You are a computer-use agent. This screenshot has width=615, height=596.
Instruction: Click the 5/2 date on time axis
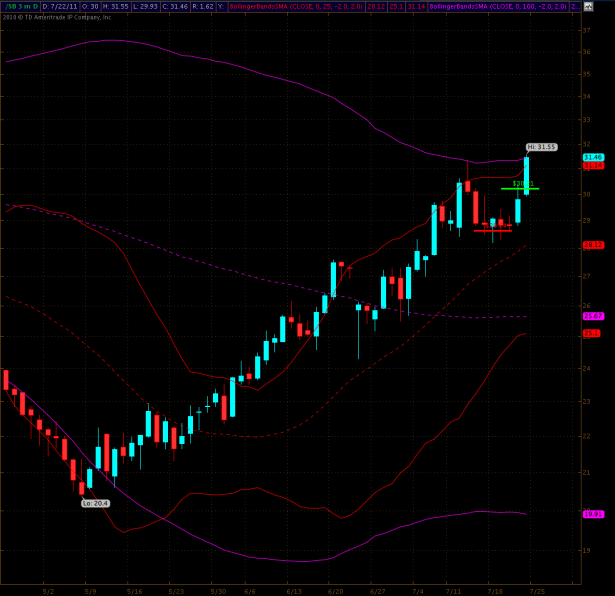(49, 590)
